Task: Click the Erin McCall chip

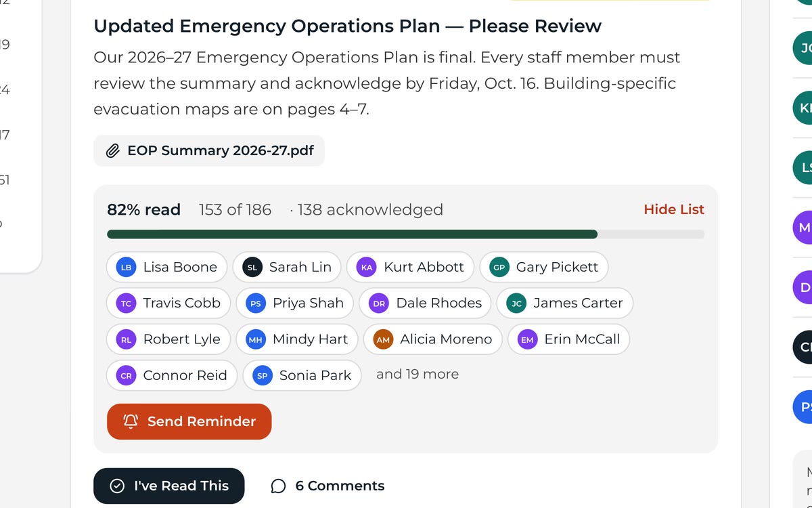Action: (569, 339)
